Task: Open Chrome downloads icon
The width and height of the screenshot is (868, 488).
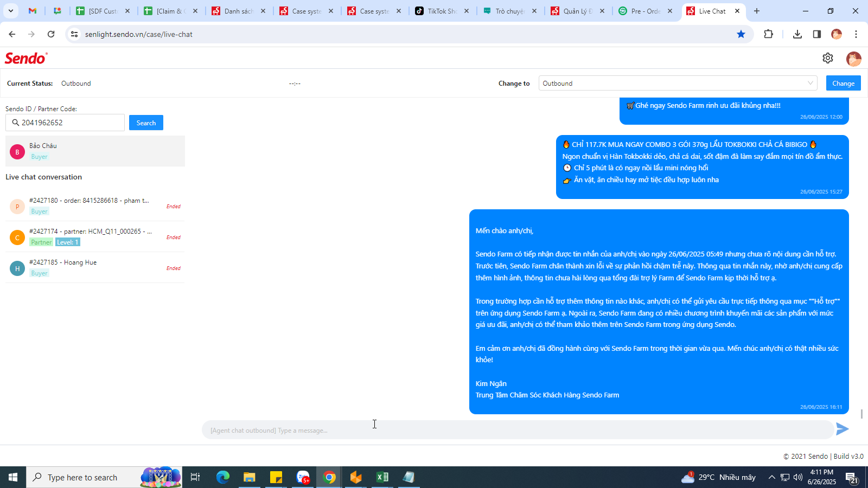Action: click(797, 34)
